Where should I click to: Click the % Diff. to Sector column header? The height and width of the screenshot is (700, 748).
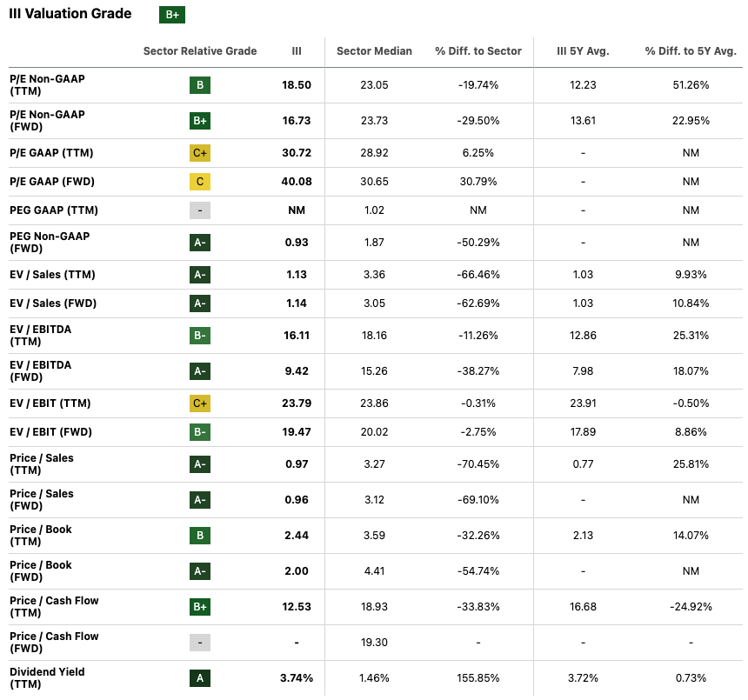pyautogui.click(x=478, y=51)
